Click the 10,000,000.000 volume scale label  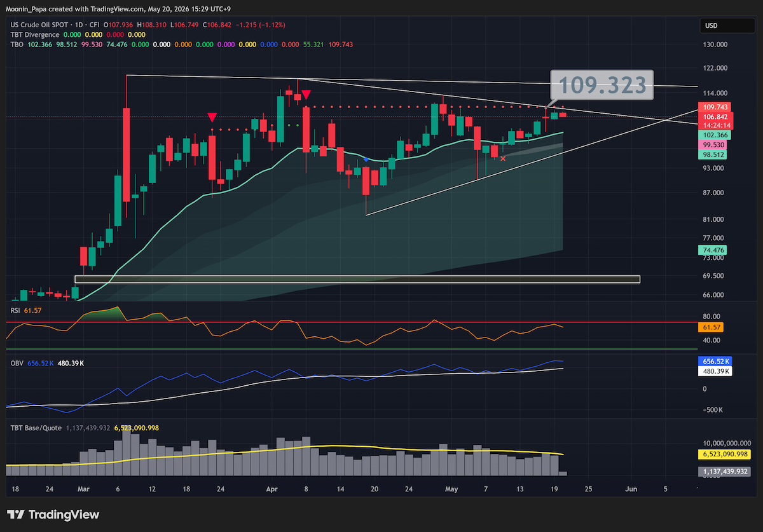(726, 442)
